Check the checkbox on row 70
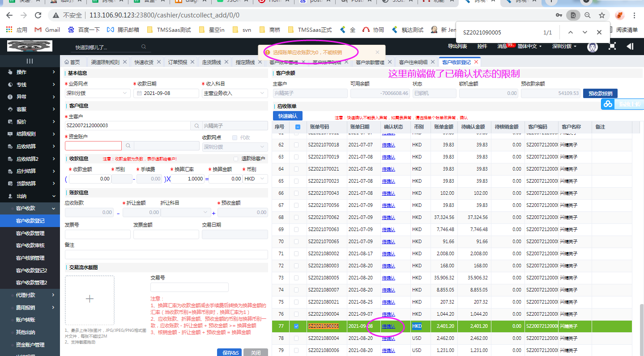Viewport: 644px width, 356px height. coord(296,241)
